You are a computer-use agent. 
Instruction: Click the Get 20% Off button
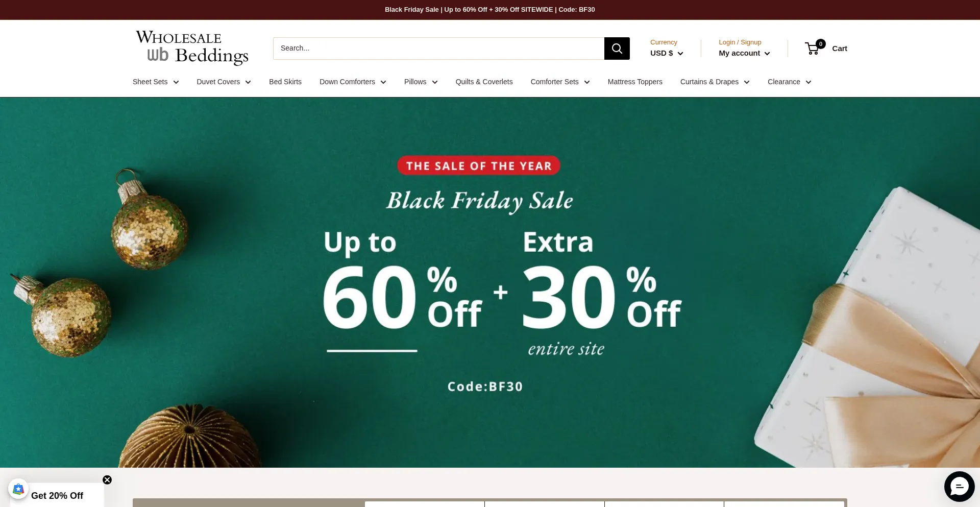(x=57, y=496)
